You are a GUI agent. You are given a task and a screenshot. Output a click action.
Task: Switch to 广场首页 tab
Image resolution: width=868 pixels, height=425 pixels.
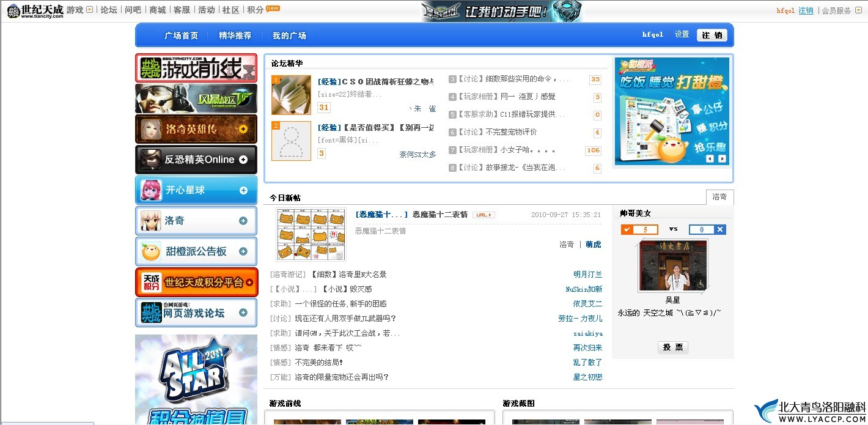pyautogui.click(x=181, y=35)
